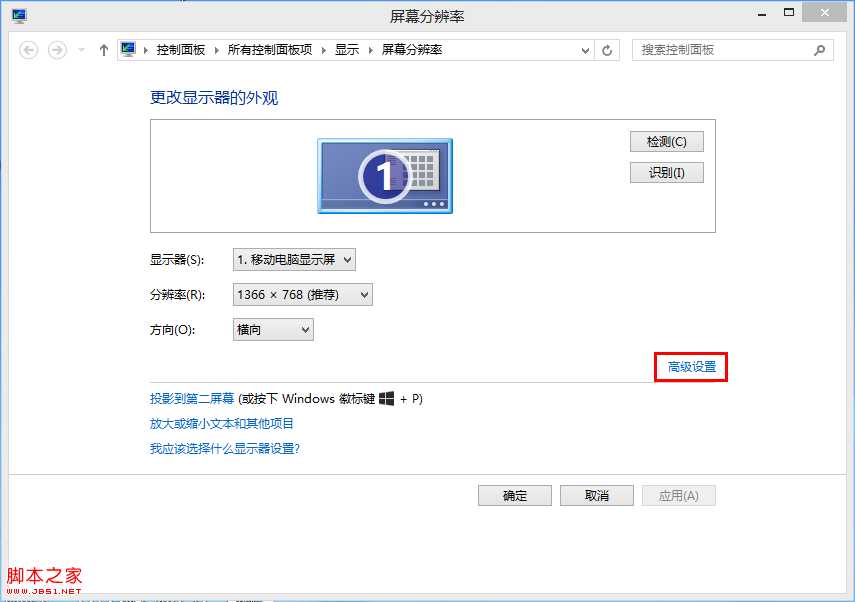This screenshot has width=855, height=602.
Task: Expand the arrow after 所有控制面板项 breadcrumb
Action: click(x=323, y=50)
